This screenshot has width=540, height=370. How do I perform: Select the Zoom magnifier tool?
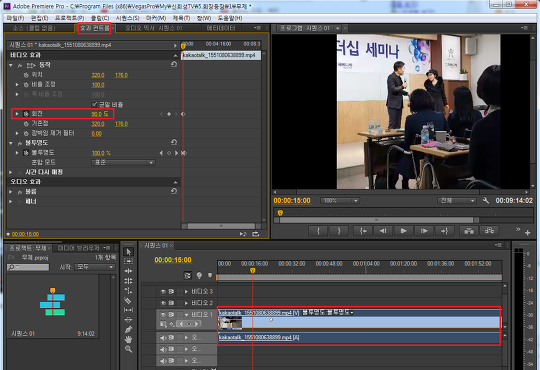click(x=128, y=349)
